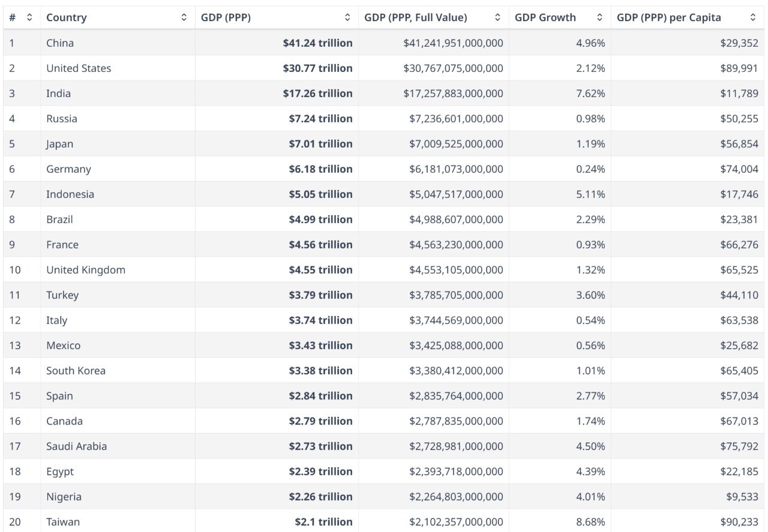Click Japan's $7.01 trillion GDP cell
The image size is (768, 532).
point(320,144)
